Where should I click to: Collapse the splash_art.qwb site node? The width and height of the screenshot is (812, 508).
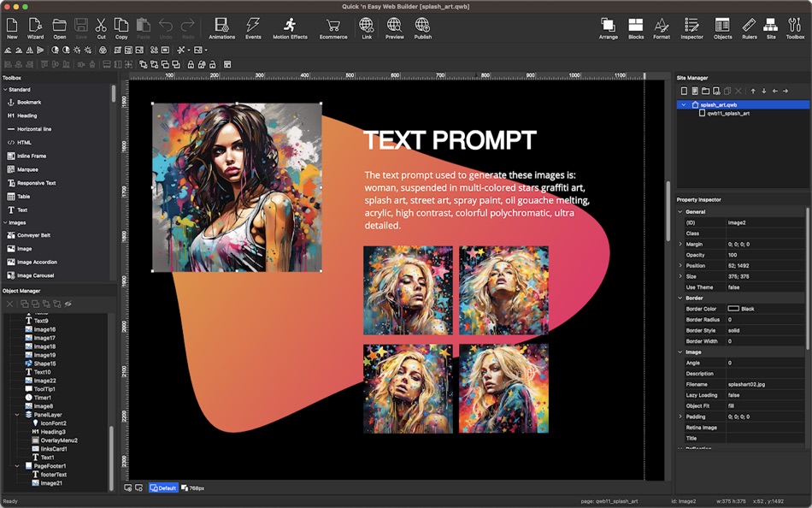point(684,104)
